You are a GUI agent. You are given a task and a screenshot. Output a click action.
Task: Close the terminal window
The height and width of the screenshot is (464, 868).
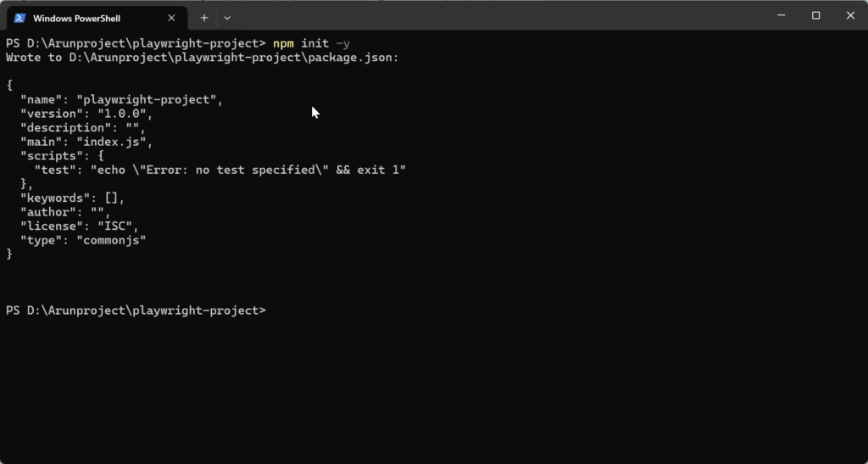[x=850, y=15]
